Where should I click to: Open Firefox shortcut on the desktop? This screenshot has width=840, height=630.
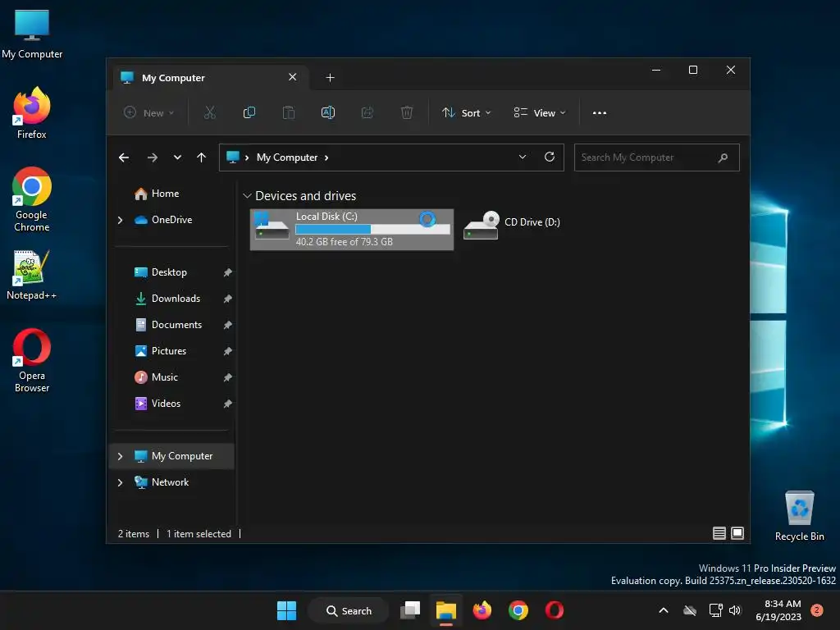(x=32, y=113)
